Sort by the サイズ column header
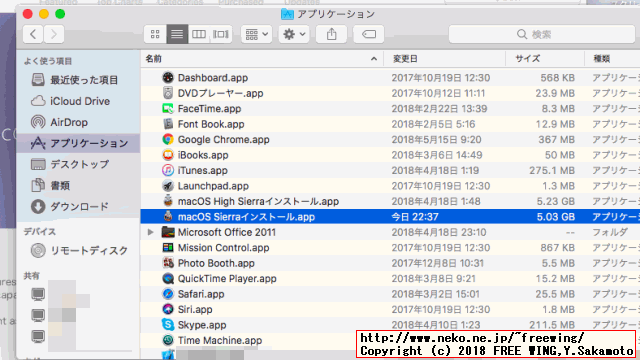This screenshot has width=640, height=360. coord(544,59)
